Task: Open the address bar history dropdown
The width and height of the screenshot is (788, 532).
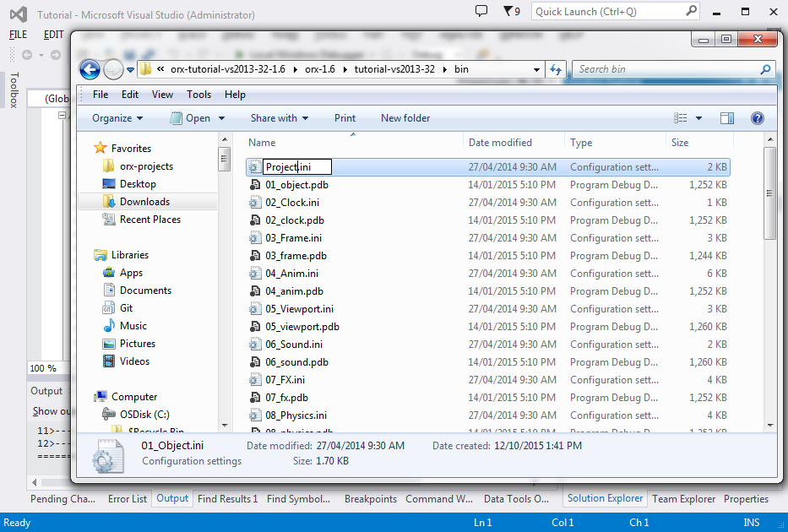Action: [x=536, y=70]
